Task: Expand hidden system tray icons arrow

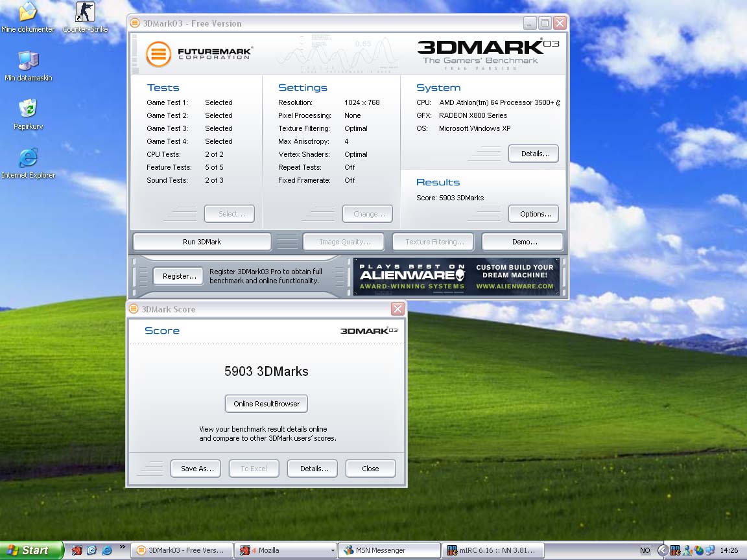Action: 663,550
